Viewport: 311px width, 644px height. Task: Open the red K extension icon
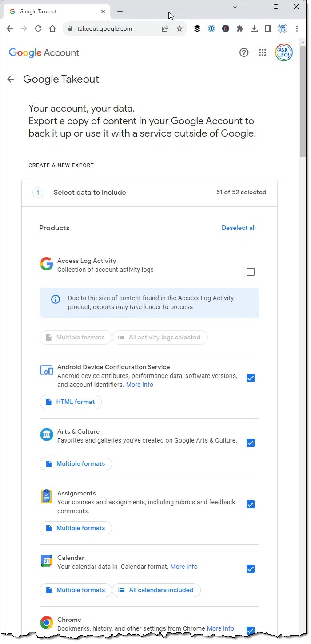[x=226, y=28]
